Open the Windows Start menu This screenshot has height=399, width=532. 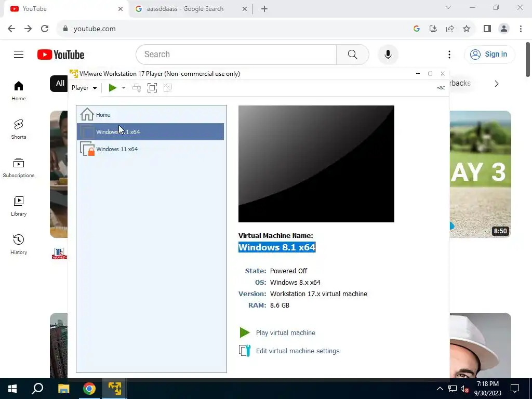[12, 389]
